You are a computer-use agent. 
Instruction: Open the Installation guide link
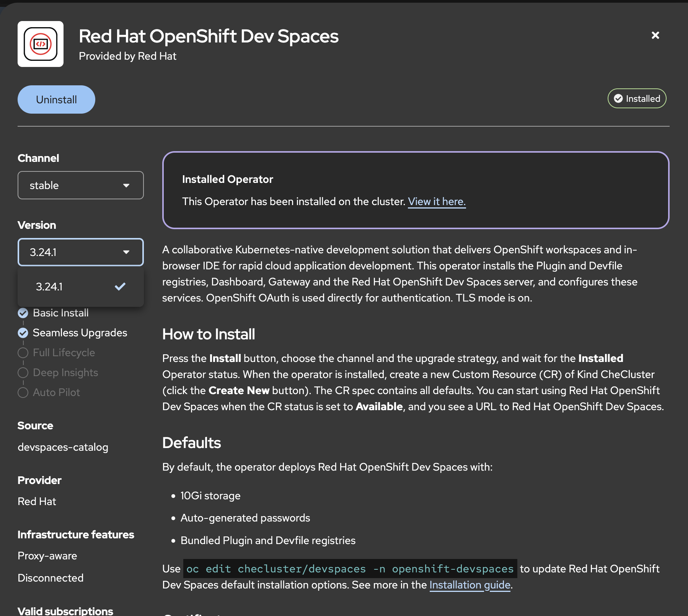click(x=470, y=585)
